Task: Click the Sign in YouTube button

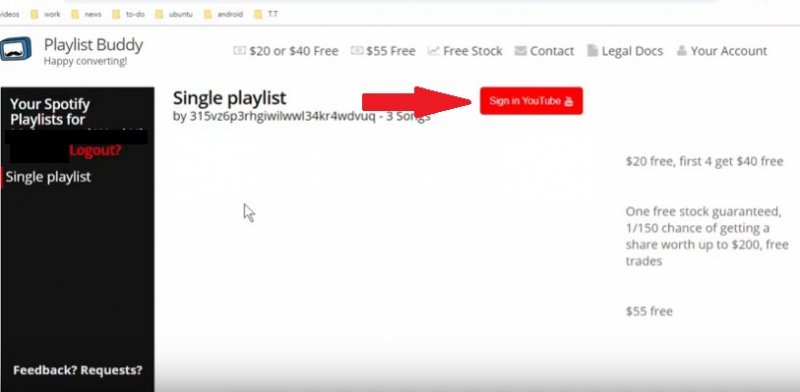Action: (x=531, y=101)
